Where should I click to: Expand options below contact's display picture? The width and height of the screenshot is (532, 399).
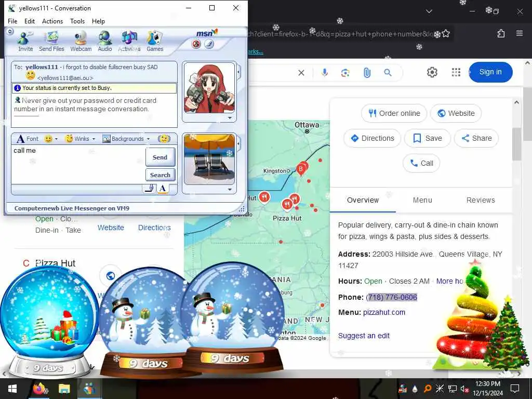tap(230, 118)
